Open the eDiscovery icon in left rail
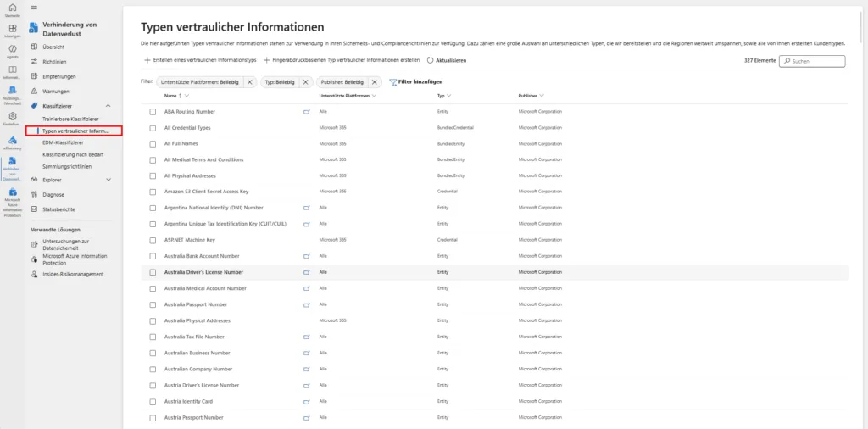Viewport: 868px width, 429px height. pos(12,141)
